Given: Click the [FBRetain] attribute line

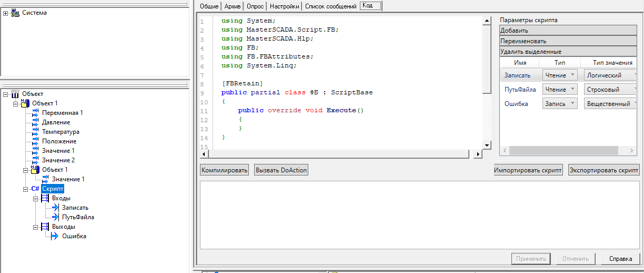Looking at the screenshot, I should point(242,83).
